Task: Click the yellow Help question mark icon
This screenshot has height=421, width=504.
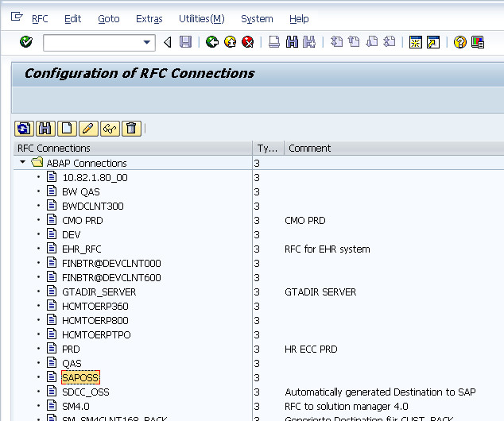Action: (460, 42)
